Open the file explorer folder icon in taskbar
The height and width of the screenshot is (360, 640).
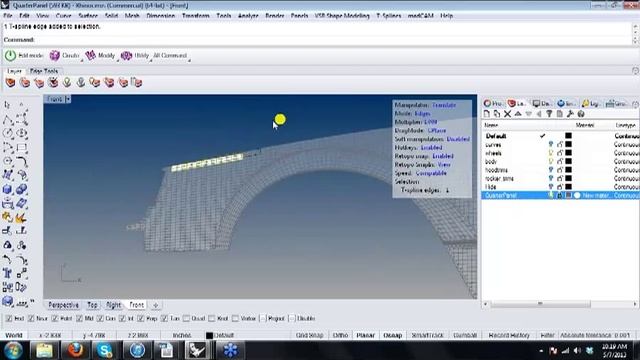(44, 350)
